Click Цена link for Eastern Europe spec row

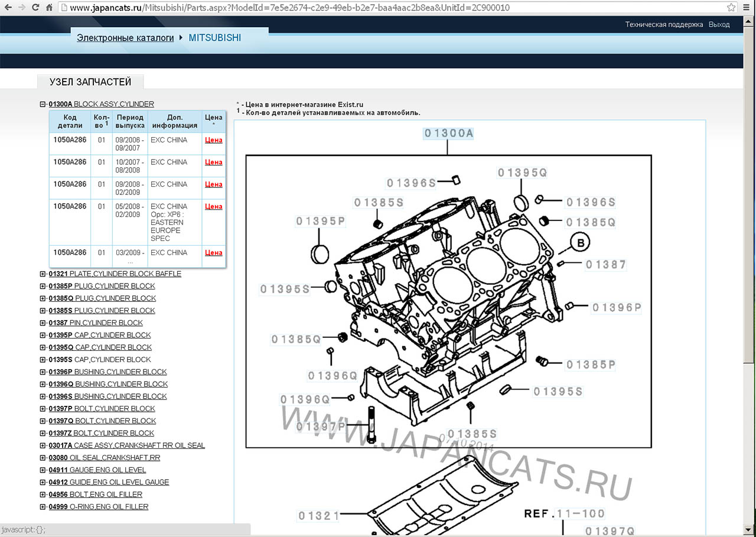[x=213, y=207]
